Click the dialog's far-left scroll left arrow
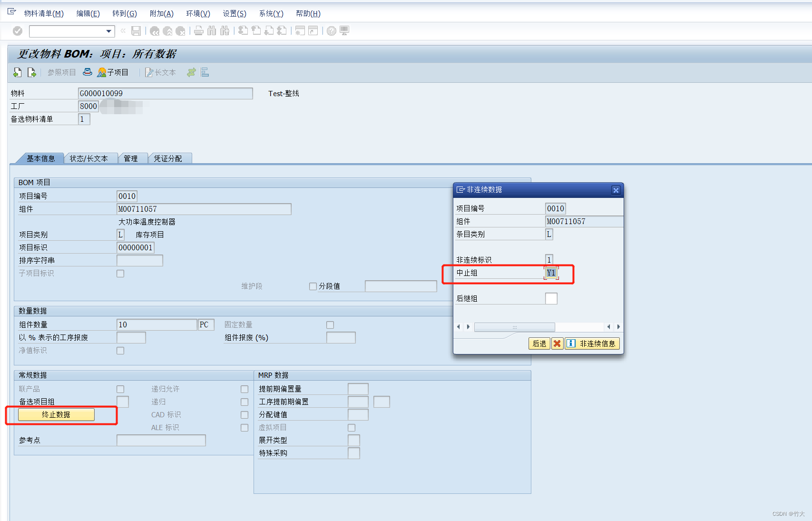The image size is (812, 521). pos(458,327)
